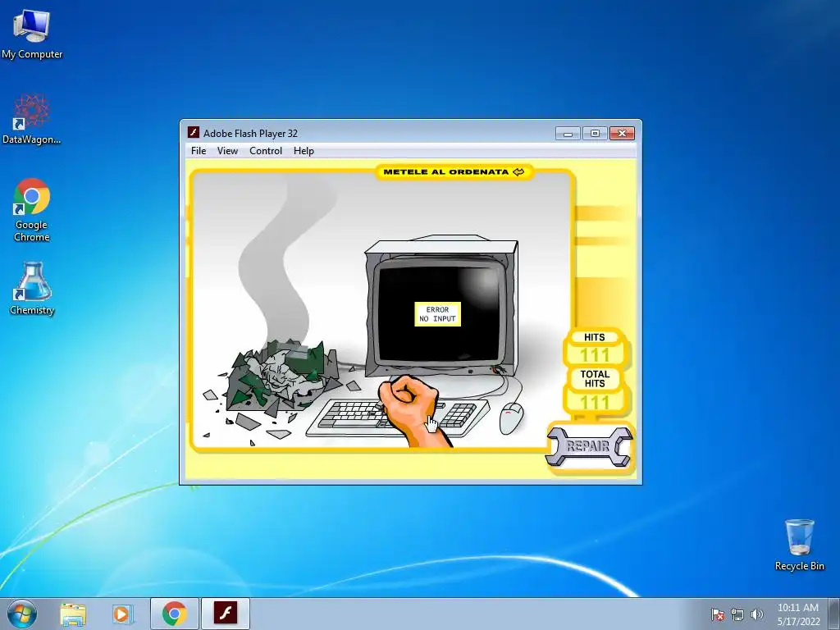This screenshot has width=840, height=630.
Task: Select the Google Chrome desktop shortcut
Action: click(x=32, y=210)
